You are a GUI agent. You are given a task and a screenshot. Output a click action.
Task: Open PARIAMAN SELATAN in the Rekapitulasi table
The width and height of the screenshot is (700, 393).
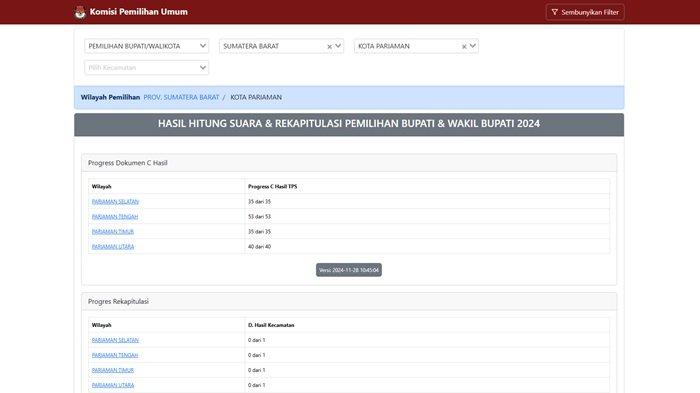[115, 340]
